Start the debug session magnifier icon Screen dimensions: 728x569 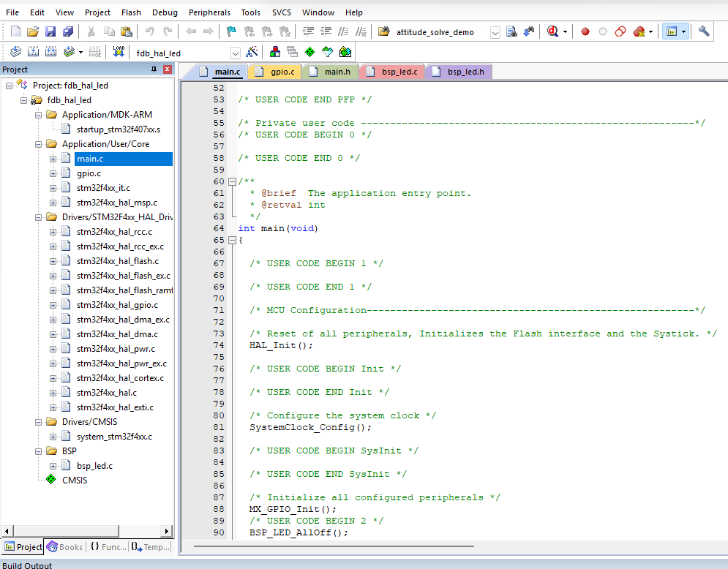pyautogui.click(x=552, y=31)
